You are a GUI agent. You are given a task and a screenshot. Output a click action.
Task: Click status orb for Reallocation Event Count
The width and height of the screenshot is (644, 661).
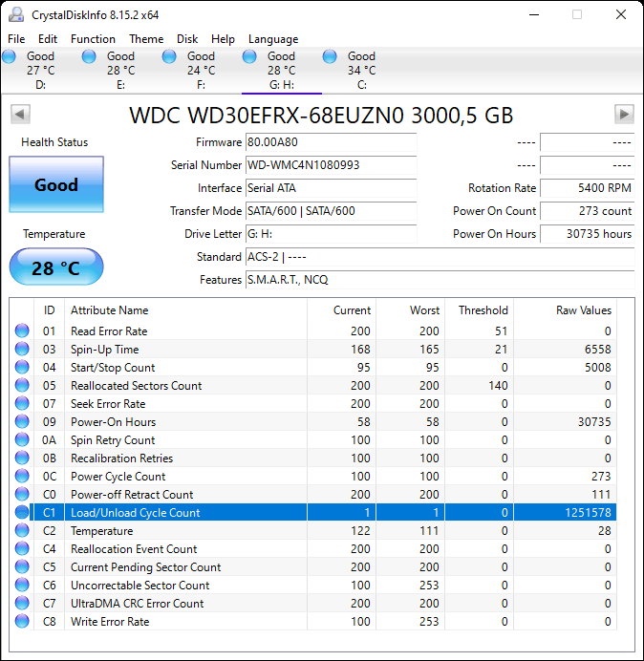click(x=22, y=548)
